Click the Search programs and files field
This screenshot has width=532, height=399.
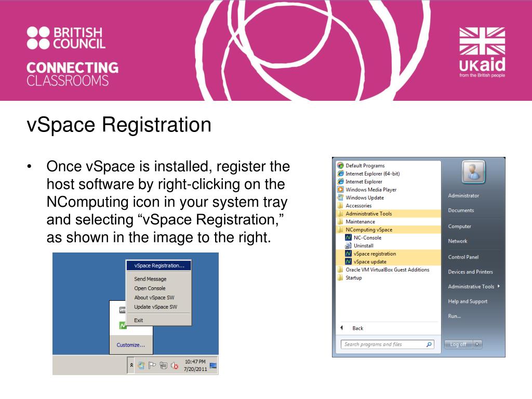pyautogui.click(x=387, y=344)
